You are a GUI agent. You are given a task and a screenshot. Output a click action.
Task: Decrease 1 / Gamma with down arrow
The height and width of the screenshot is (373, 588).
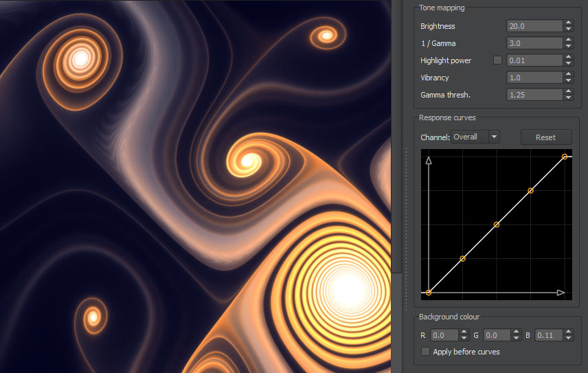click(x=569, y=47)
